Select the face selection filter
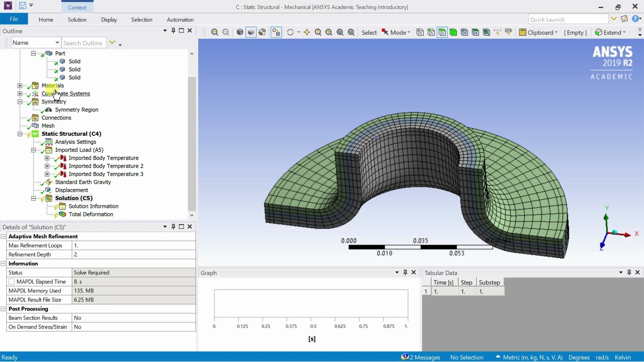The height and width of the screenshot is (362, 644). (442, 32)
